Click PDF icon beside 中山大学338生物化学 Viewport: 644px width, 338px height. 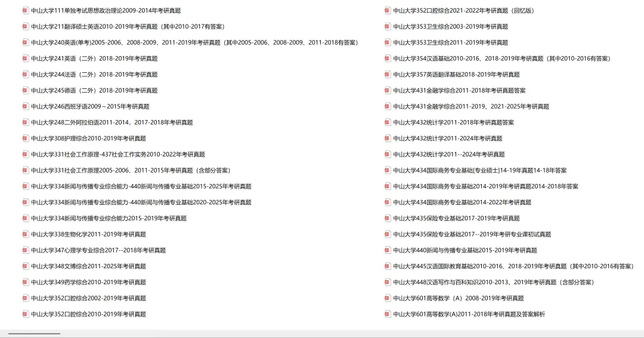26,234
